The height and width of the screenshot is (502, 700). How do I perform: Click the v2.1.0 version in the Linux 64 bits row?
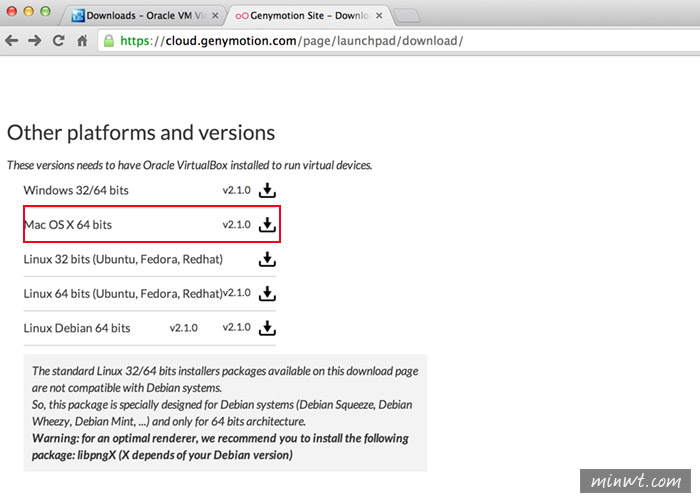tap(237, 293)
